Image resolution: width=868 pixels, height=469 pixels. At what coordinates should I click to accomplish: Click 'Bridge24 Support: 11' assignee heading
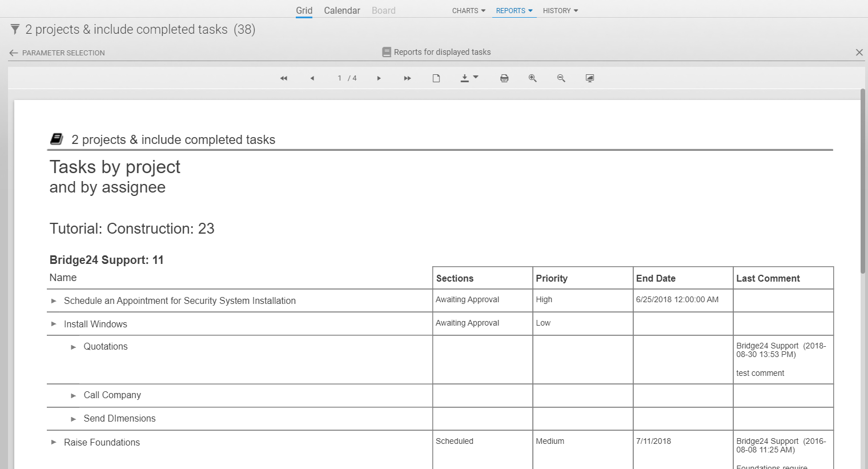pos(107,260)
